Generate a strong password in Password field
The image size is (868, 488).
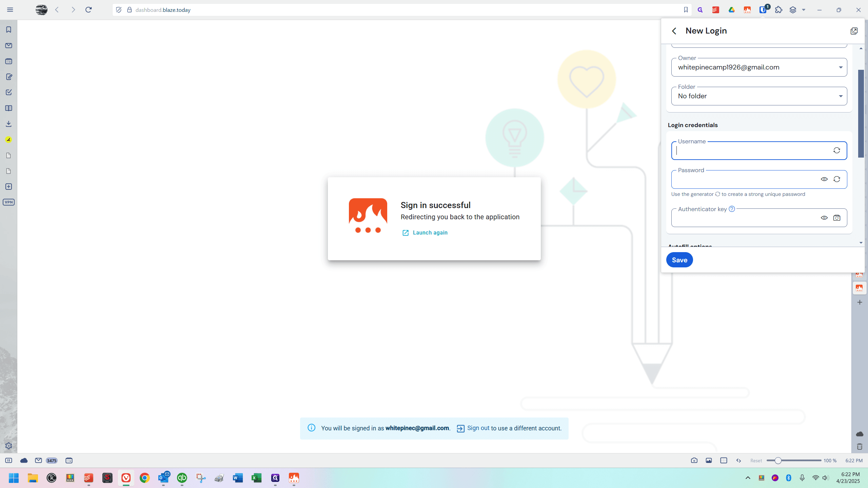pos(836,179)
